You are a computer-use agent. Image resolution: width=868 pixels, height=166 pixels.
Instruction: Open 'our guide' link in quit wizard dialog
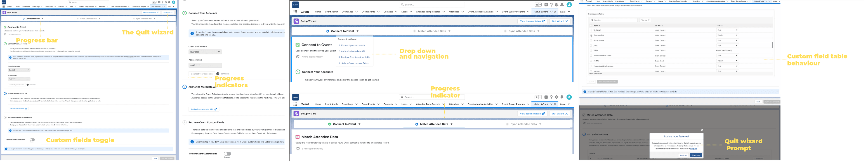tap(694, 148)
